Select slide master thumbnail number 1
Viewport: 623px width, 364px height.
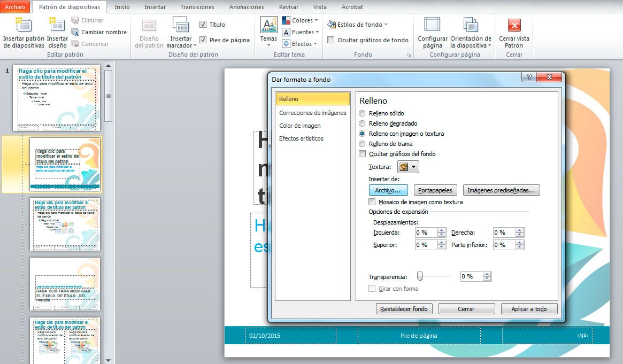click(x=57, y=98)
